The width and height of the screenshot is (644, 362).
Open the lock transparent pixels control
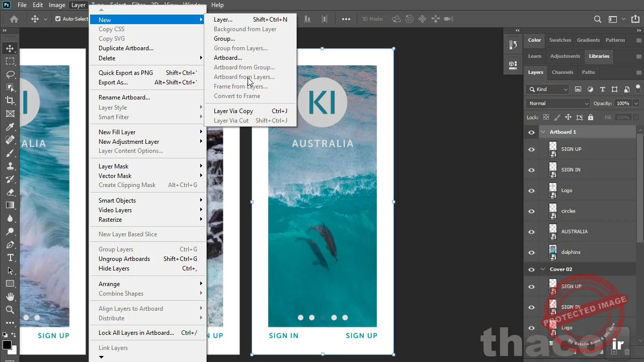tap(546, 117)
